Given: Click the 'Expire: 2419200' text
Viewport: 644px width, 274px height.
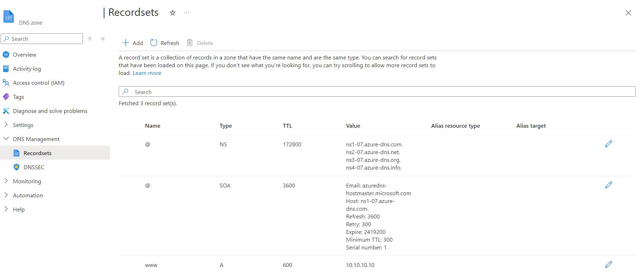Looking at the screenshot, I should (x=366, y=232).
